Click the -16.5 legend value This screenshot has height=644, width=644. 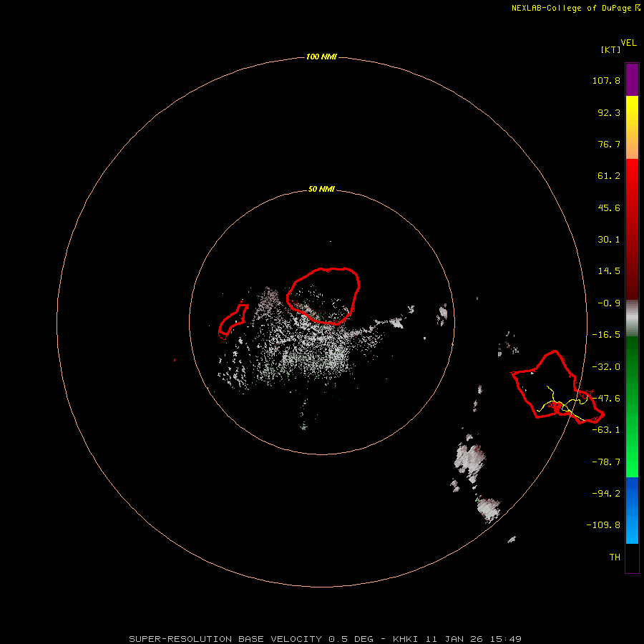[x=606, y=335]
